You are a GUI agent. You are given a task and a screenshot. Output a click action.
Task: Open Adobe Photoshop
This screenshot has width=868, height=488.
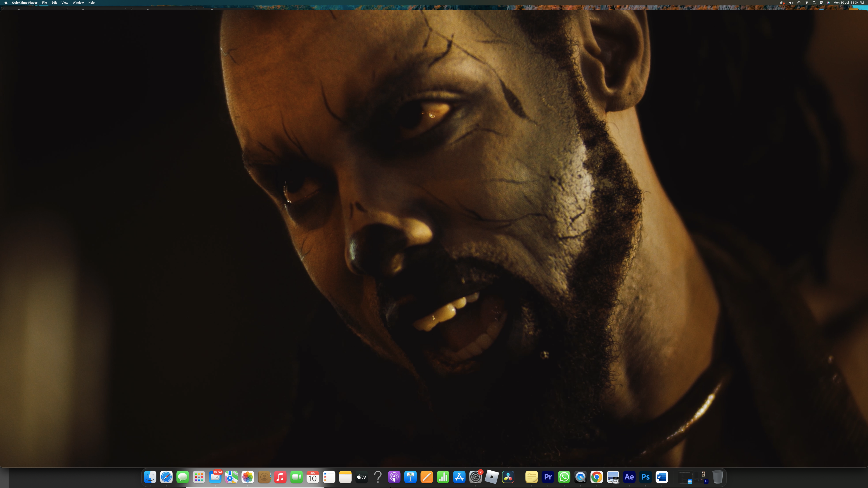645,477
